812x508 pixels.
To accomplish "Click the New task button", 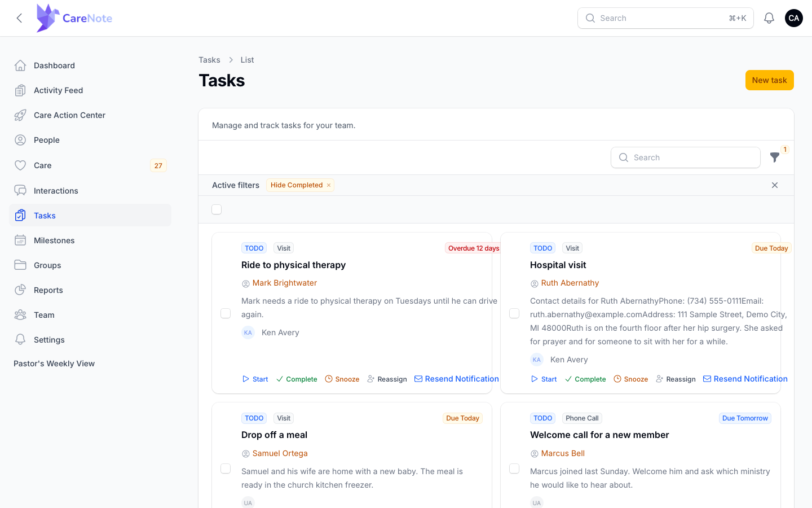I will tap(769, 80).
